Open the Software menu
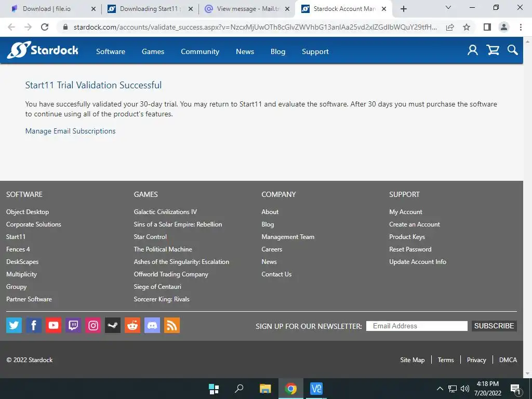Screen dimensions: 532x399 coord(111,51)
